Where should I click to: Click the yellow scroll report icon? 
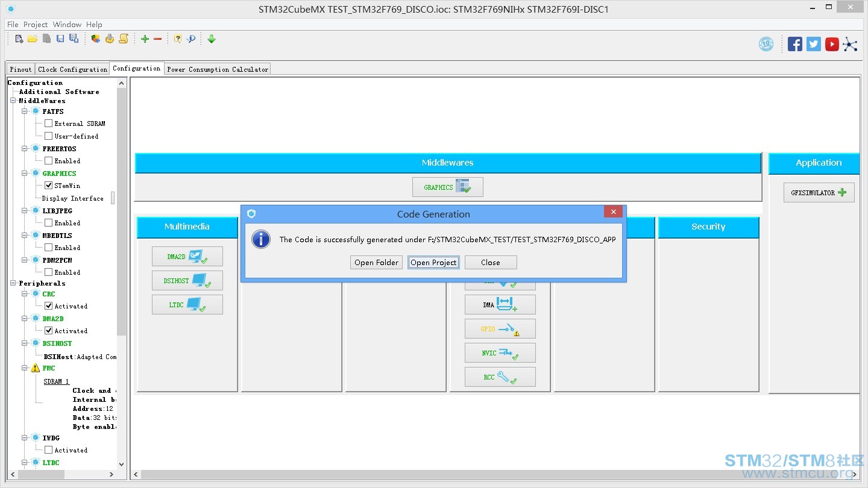click(x=124, y=39)
